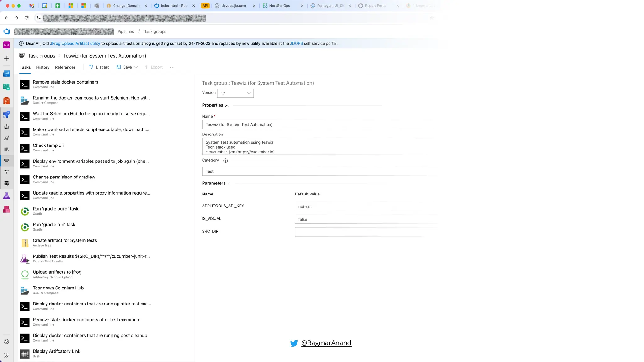Open the JDOPS link in banner
Viewport: 644px width, 362px height.
[296, 44]
